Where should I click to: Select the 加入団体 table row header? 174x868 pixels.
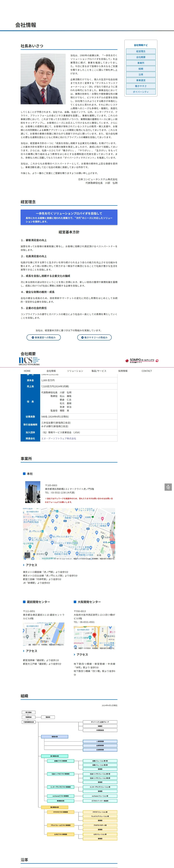[30, 432]
